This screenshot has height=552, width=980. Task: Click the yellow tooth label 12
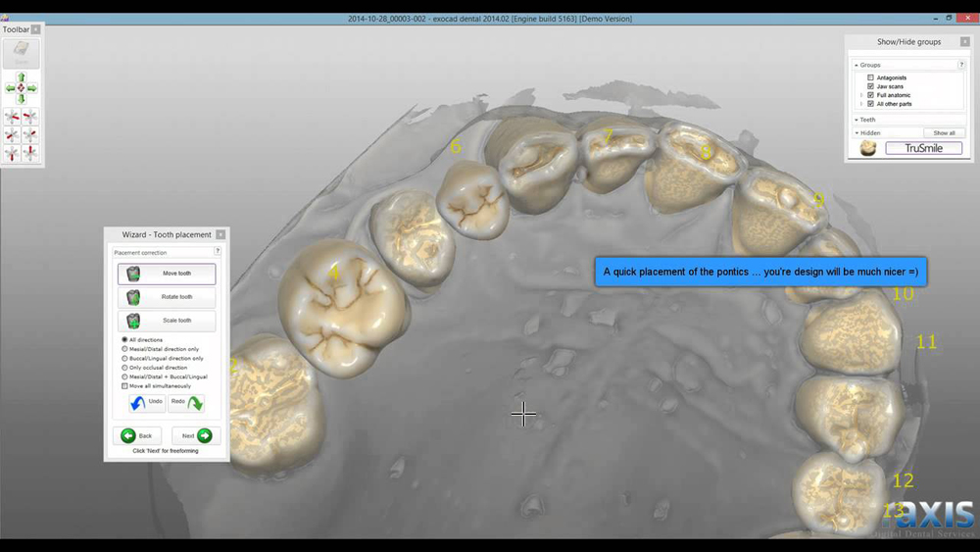tap(904, 480)
